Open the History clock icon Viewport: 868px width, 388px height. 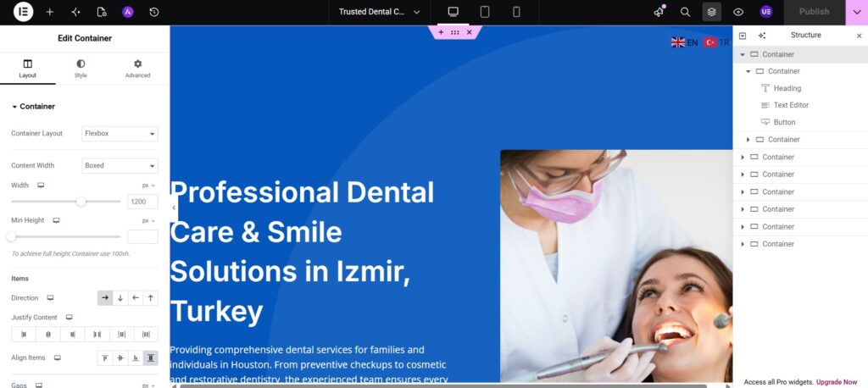click(x=154, y=12)
